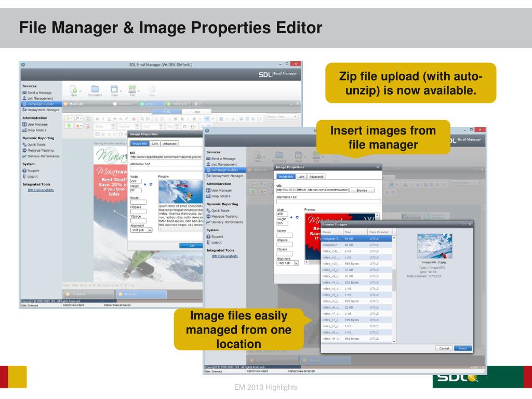This screenshot has width=532, height=399.
Task: Click OK in back window Image Properties
Action: (x=192, y=246)
